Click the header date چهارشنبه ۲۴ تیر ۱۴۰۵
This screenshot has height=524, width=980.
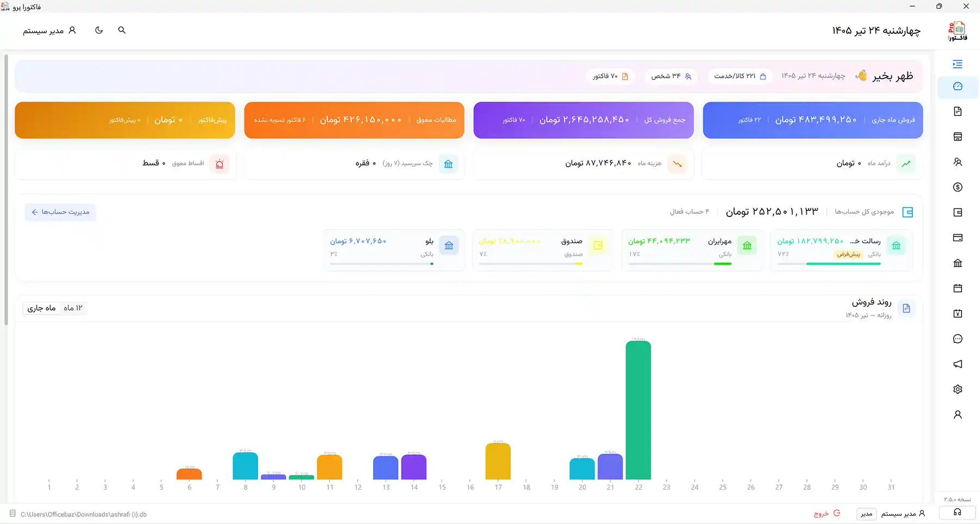(x=876, y=30)
